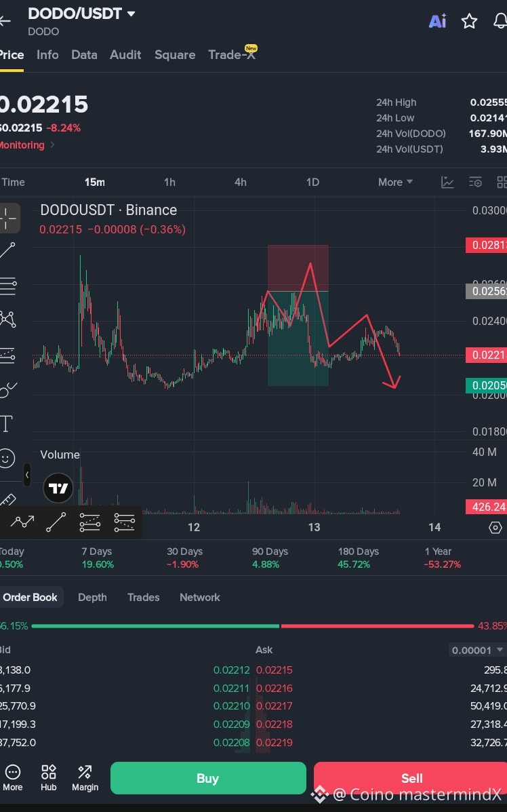Open price alert bell icon

coord(500,21)
